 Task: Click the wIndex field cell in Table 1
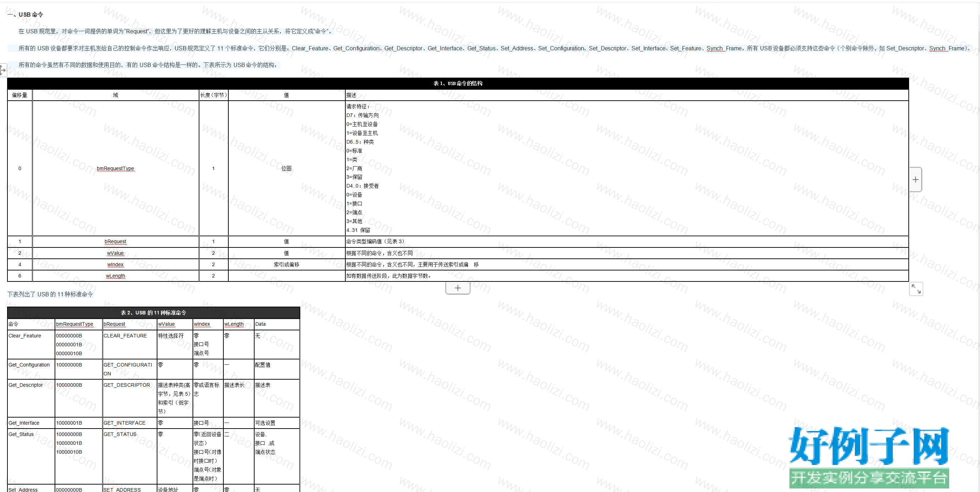click(115, 265)
